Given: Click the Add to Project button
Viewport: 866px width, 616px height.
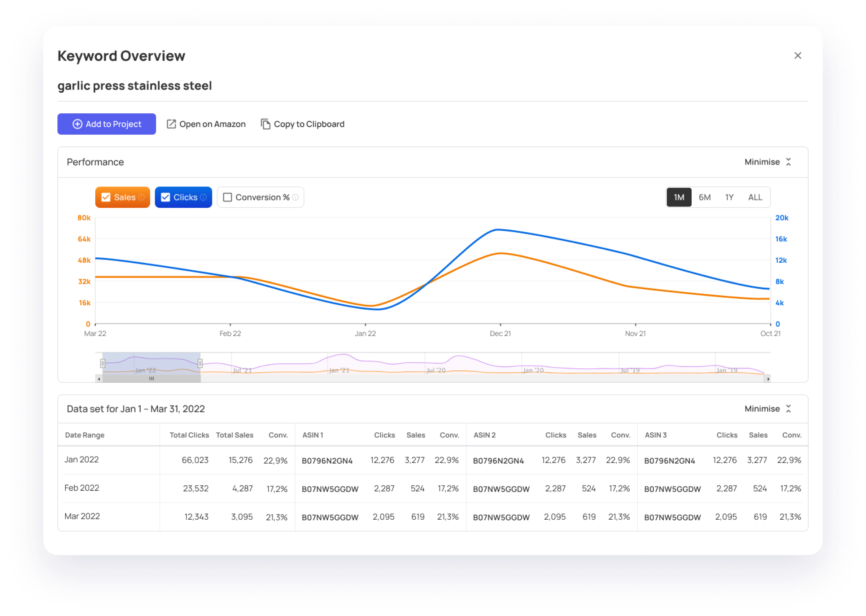Looking at the screenshot, I should [106, 124].
